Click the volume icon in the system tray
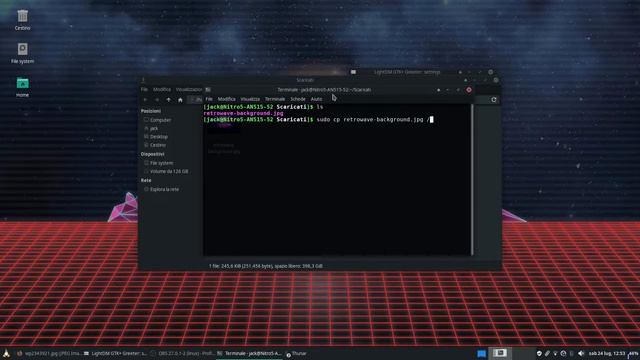 point(581,353)
